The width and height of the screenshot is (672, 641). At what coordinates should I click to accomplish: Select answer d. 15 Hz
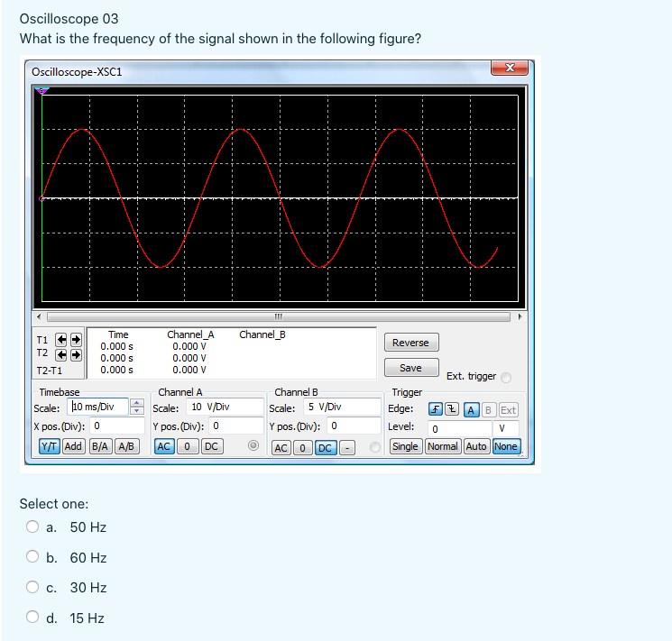32,617
